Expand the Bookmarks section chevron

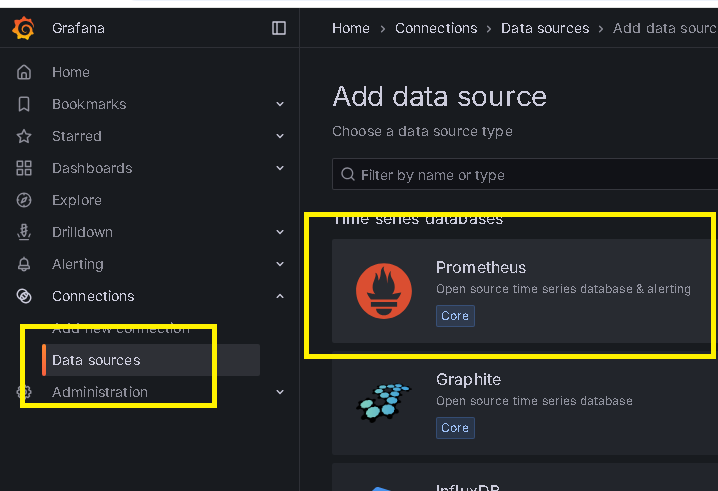coord(280,104)
